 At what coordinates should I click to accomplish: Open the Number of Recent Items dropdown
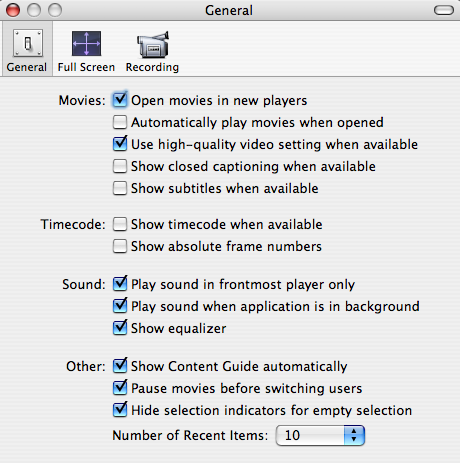tap(320, 435)
